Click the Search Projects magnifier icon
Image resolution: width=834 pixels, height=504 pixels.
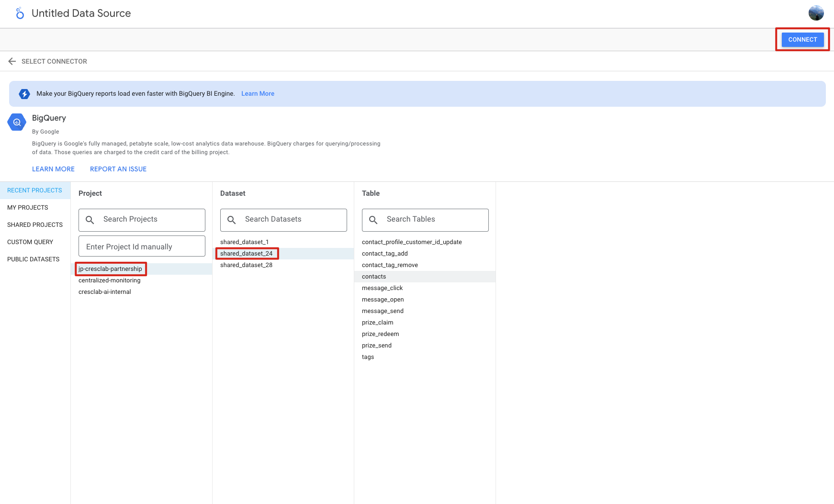(x=90, y=220)
